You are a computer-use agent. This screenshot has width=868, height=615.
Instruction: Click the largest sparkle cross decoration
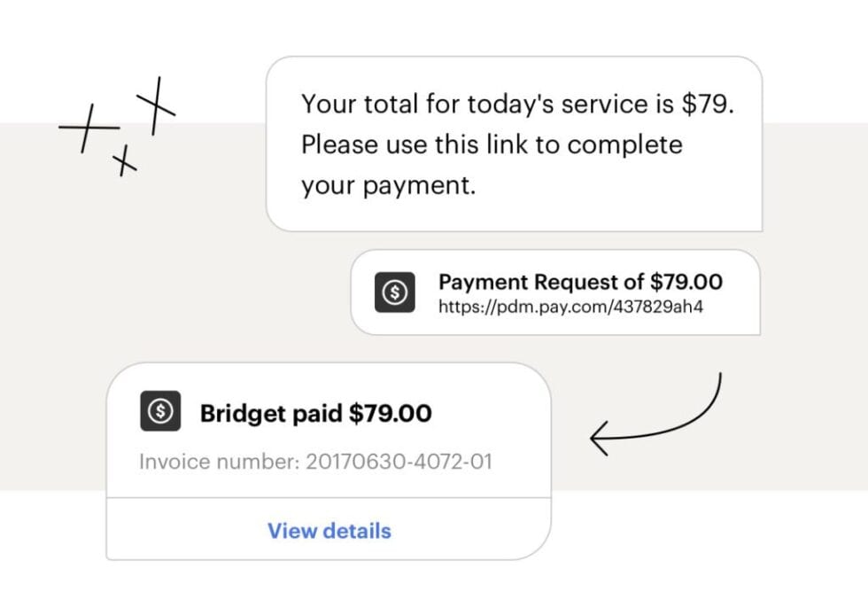[x=157, y=106]
